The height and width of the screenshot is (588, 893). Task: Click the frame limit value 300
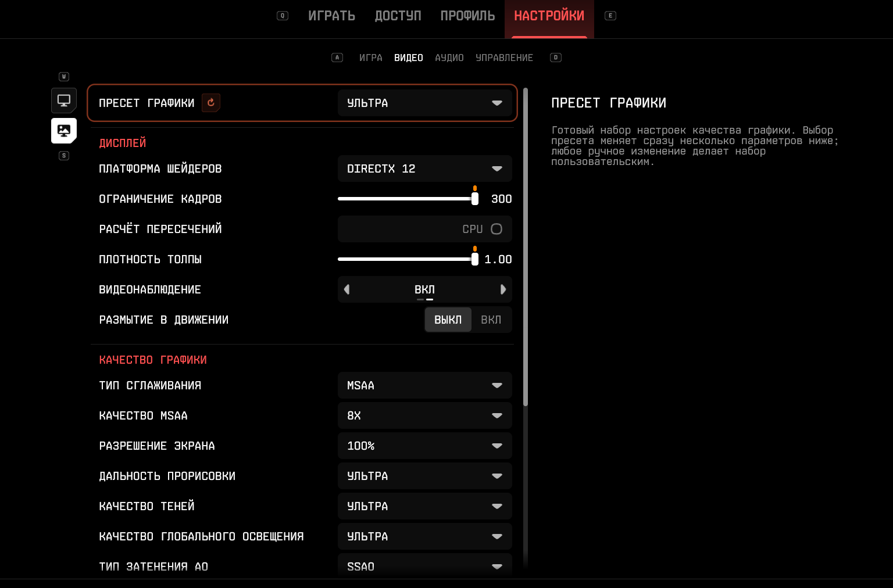pos(502,199)
